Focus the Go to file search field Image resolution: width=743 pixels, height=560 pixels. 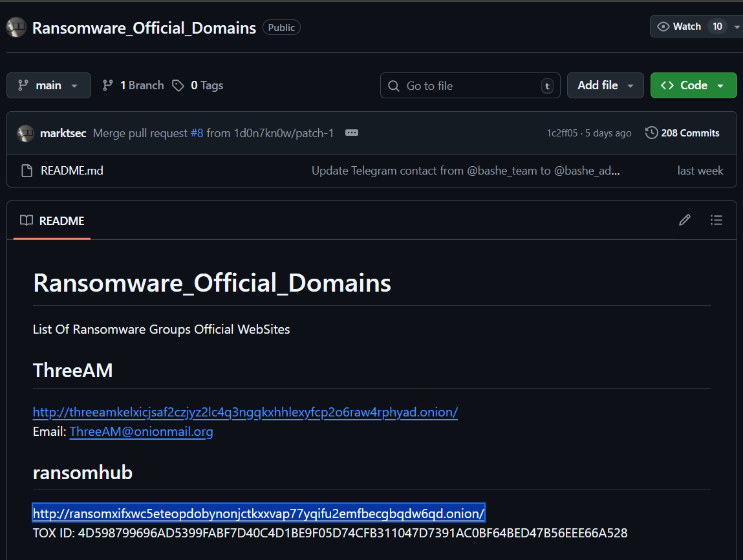(x=470, y=85)
